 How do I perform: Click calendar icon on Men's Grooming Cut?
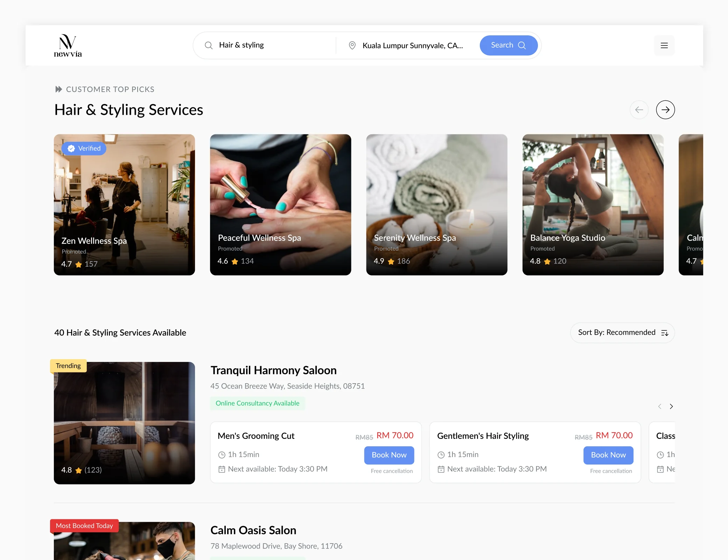pyautogui.click(x=222, y=469)
